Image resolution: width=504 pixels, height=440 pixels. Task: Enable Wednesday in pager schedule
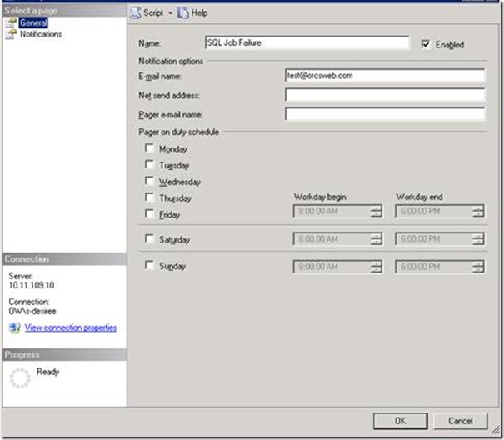click(149, 181)
